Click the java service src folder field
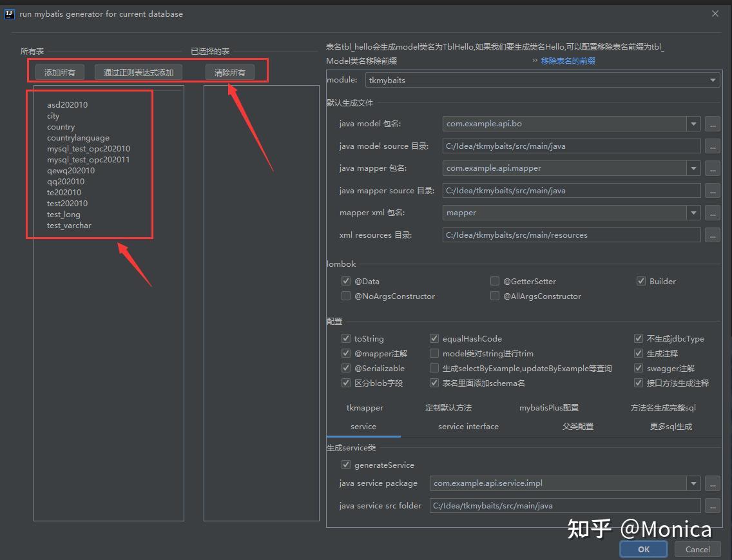The height and width of the screenshot is (560, 732). [565, 505]
